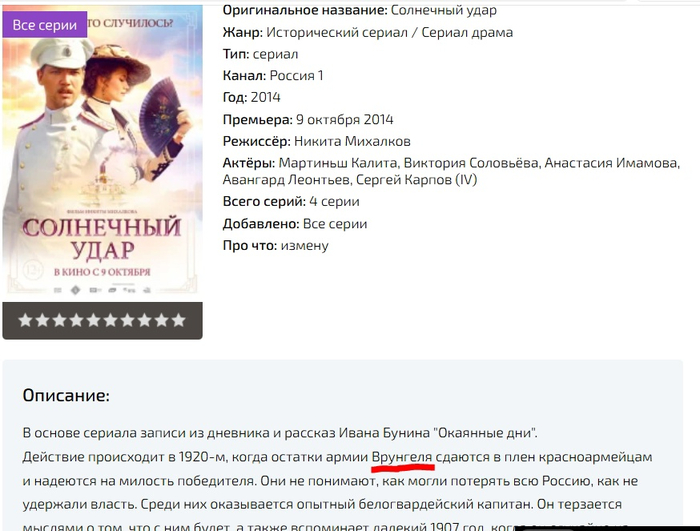Open the year 2014 link
The width and height of the screenshot is (700, 531).
tap(266, 97)
